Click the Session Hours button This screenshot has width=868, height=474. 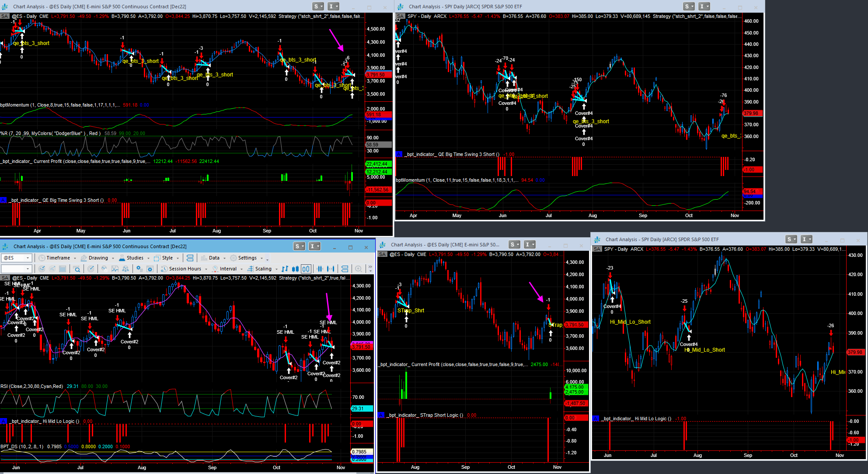(185, 269)
